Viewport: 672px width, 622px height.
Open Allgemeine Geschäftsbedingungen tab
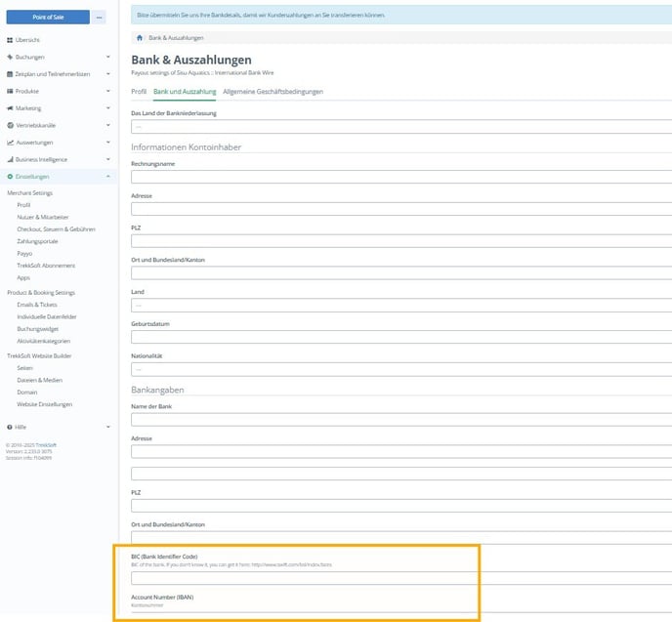273,92
